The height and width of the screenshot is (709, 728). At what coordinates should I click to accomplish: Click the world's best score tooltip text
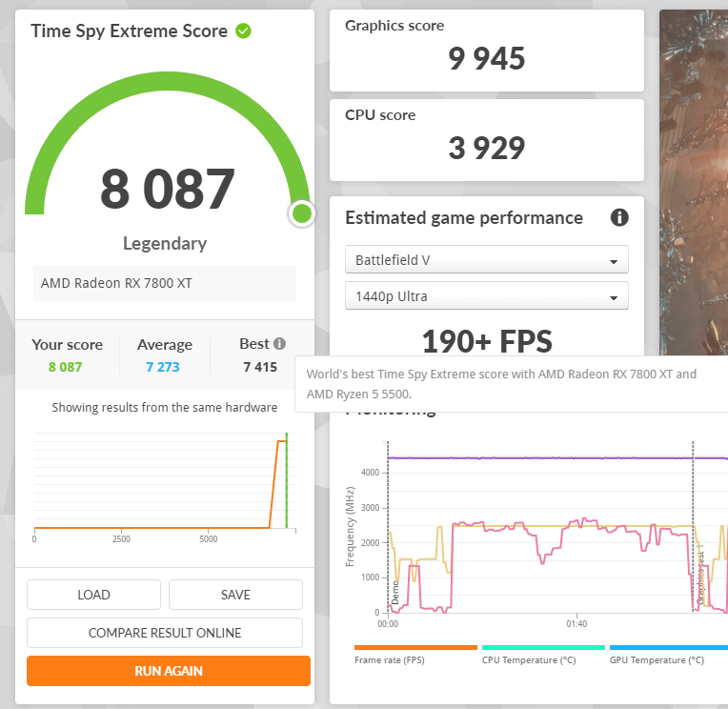click(501, 384)
